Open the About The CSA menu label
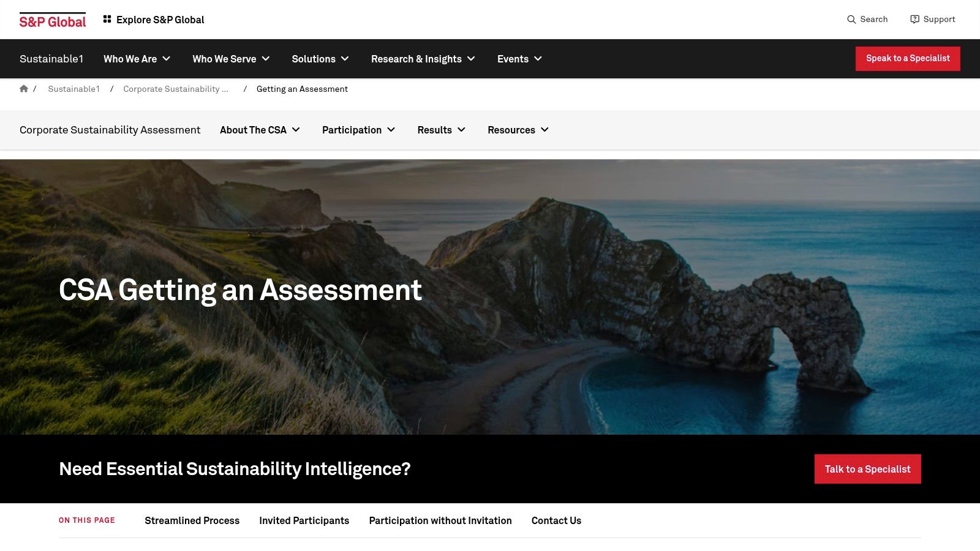980x551 pixels. click(253, 130)
